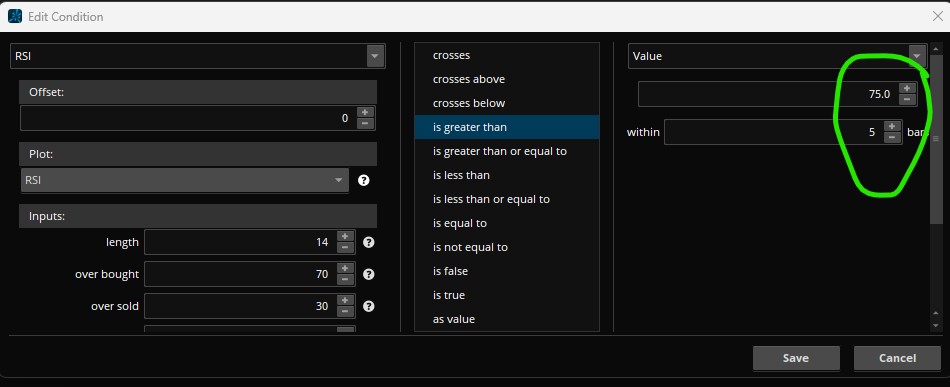Select the 'is less than' condition
Image resolution: width=950 pixels, height=387 pixels.
(x=507, y=175)
